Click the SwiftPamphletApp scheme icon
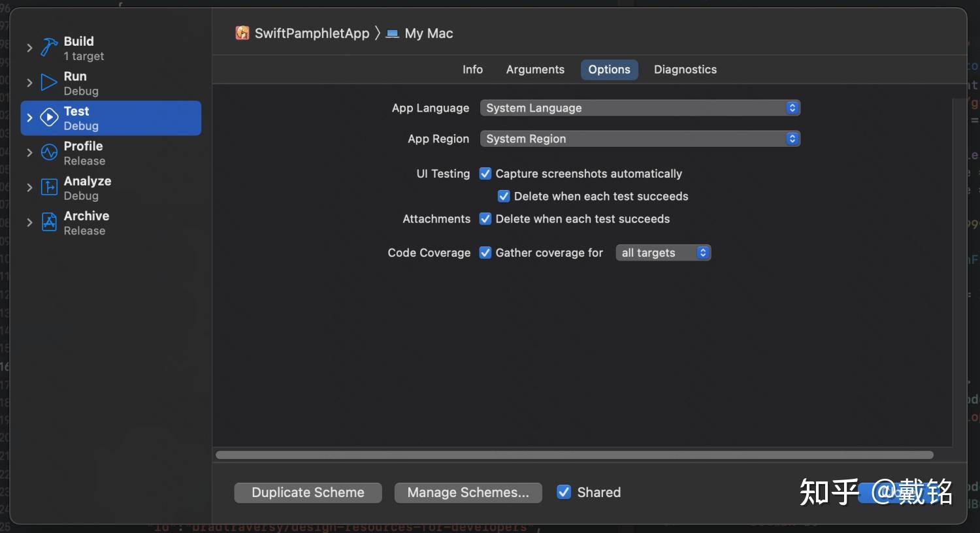 242,33
